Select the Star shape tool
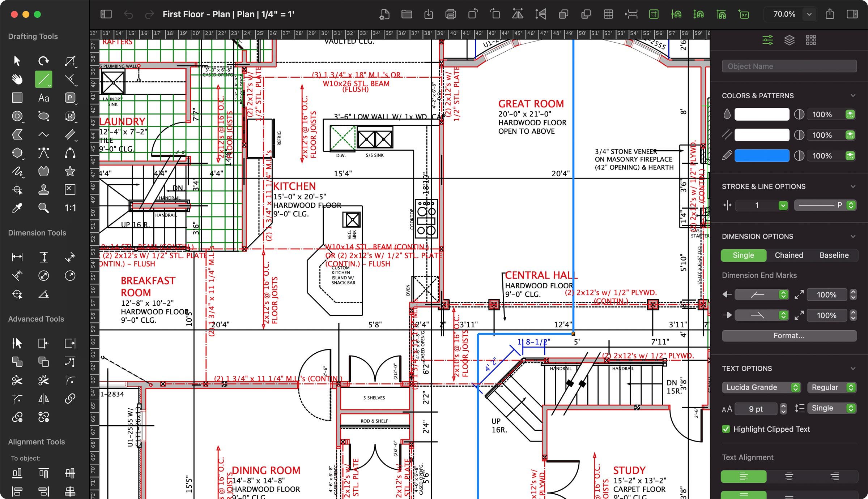Viewport: 868px width, 499px height. 70,171
